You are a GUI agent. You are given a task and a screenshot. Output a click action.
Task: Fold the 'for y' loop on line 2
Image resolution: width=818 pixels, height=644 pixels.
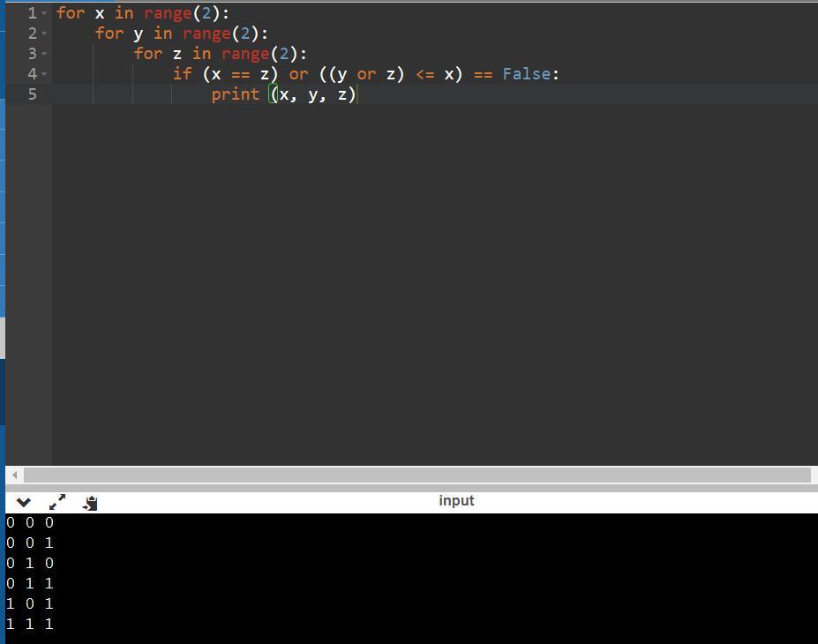[x=44, y=34]
